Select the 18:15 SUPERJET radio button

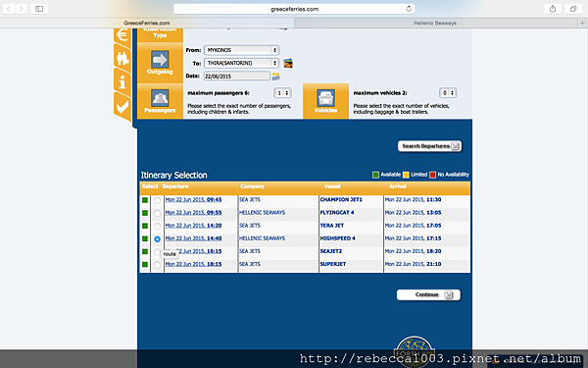coord(157,265)
